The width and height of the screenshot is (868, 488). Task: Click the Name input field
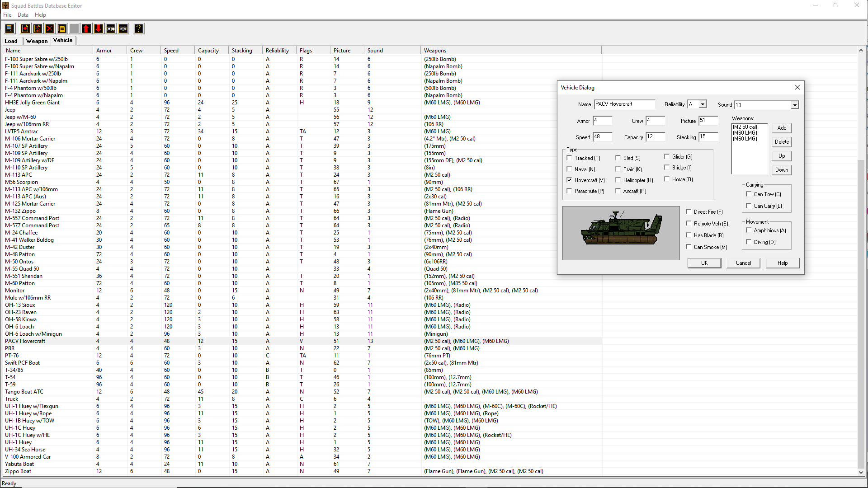coord(624,104)
